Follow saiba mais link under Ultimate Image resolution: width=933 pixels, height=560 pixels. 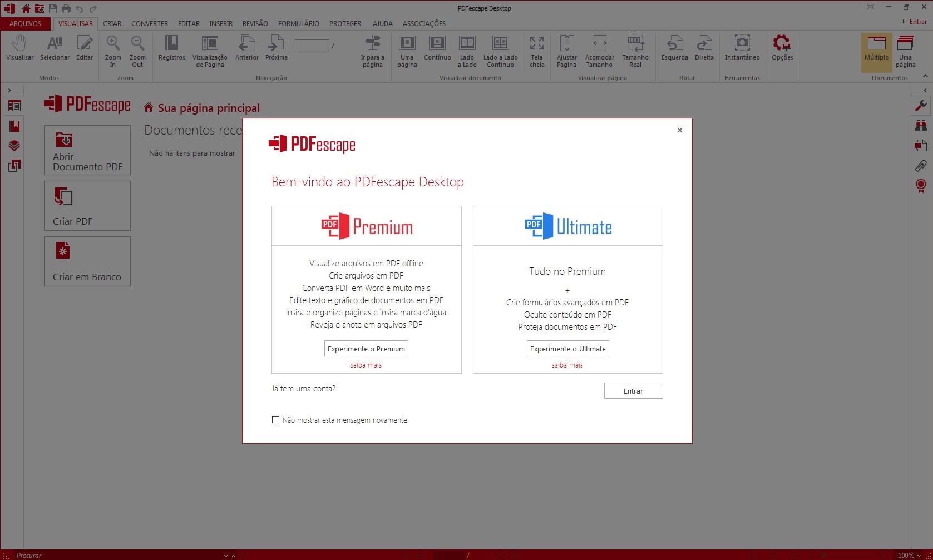(567, 365)
